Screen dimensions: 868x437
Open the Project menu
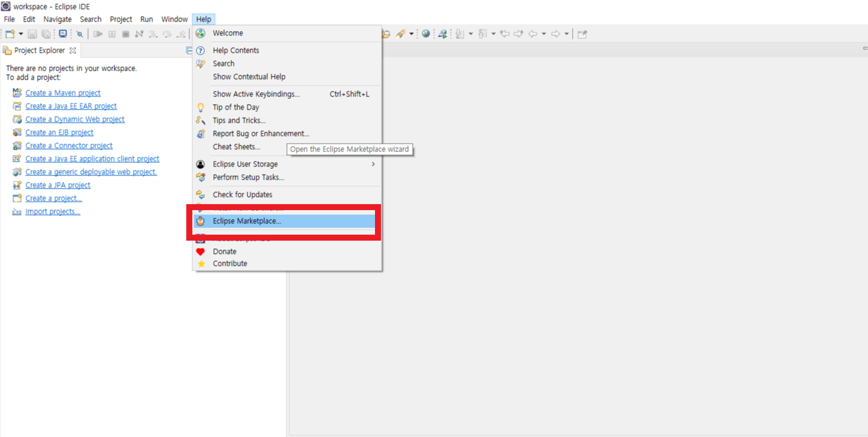121,19
